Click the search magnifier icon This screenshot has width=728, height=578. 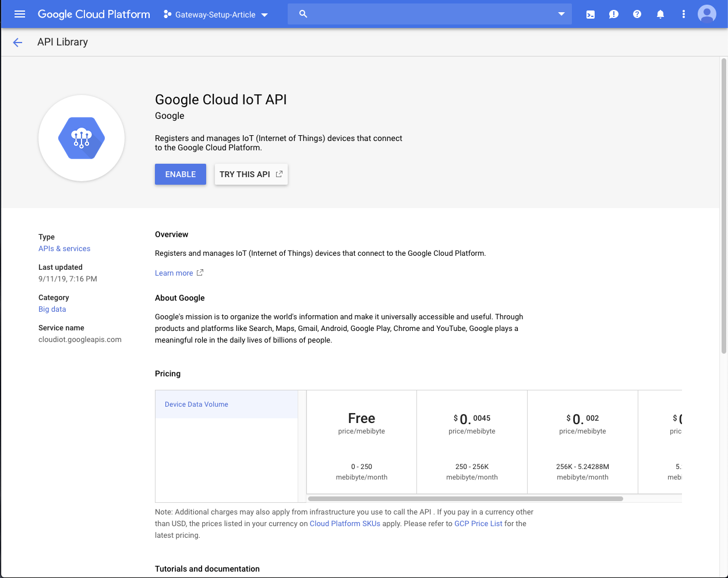click(x=303, y=14)
